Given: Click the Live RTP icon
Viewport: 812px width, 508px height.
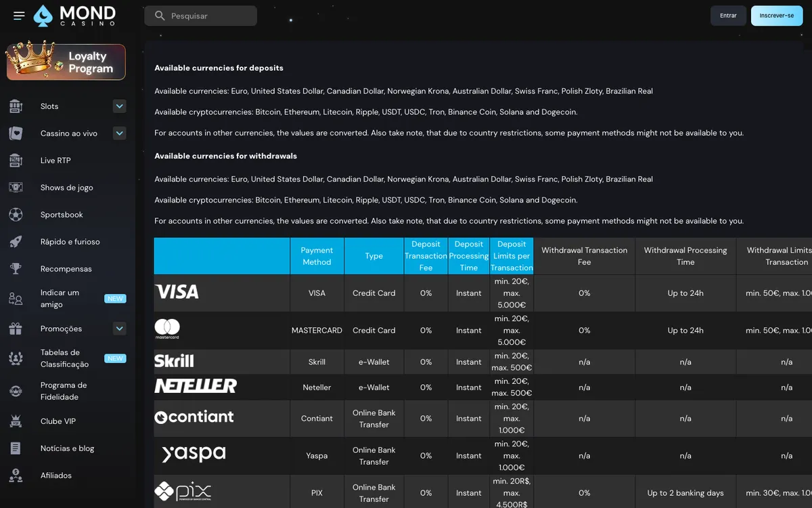Looking at the screenshot, I should click(16, 161).
